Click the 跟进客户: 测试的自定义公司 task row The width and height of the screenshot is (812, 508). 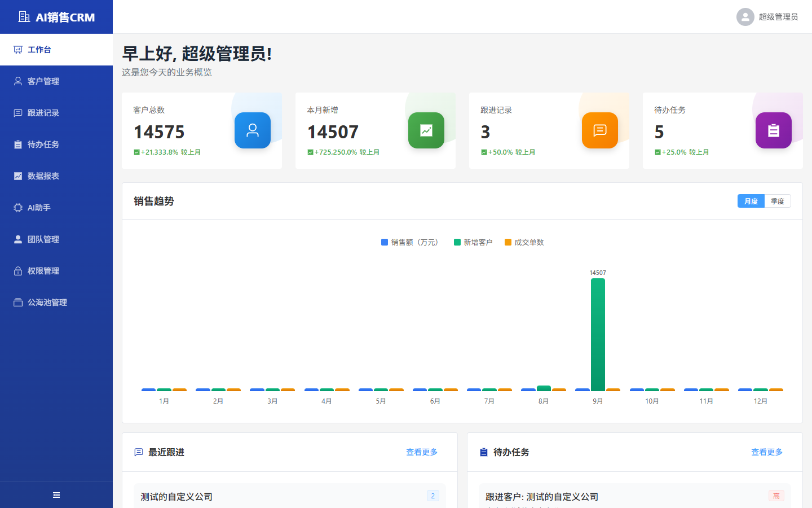[x=634, y=496]
